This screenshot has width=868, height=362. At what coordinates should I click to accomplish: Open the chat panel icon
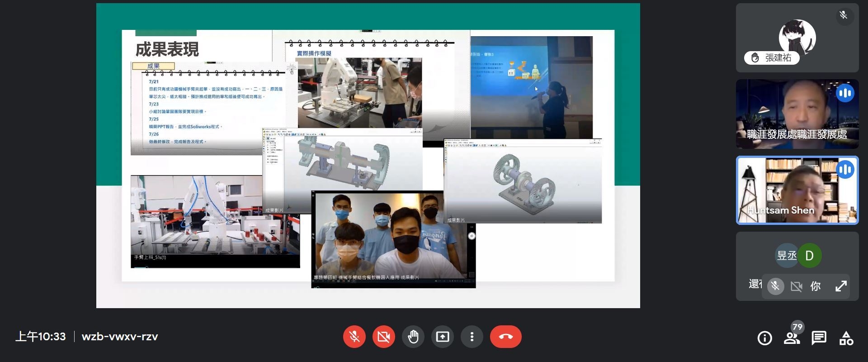(x=819, y=338)
